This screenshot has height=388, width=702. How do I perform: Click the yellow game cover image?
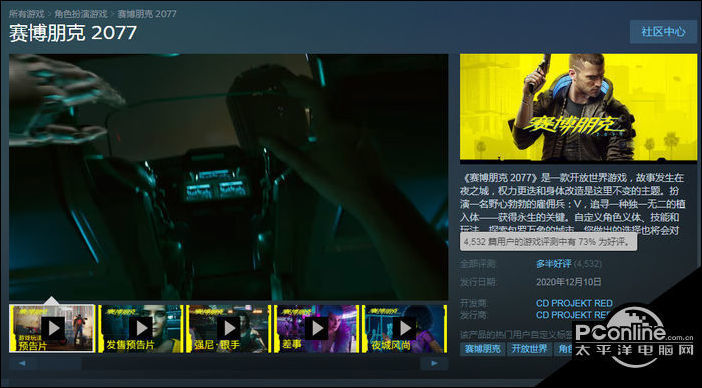click(x=578, y=107)
